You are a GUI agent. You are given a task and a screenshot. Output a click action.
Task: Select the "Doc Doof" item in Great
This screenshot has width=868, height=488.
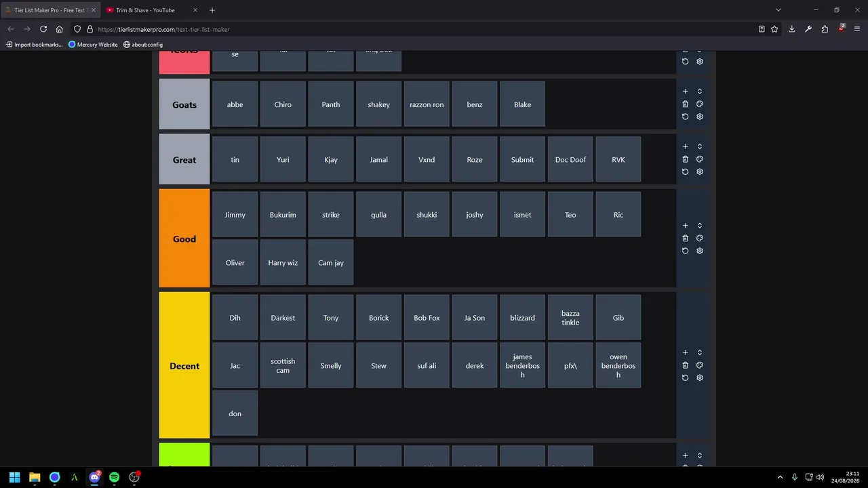[x=570, y=159]
